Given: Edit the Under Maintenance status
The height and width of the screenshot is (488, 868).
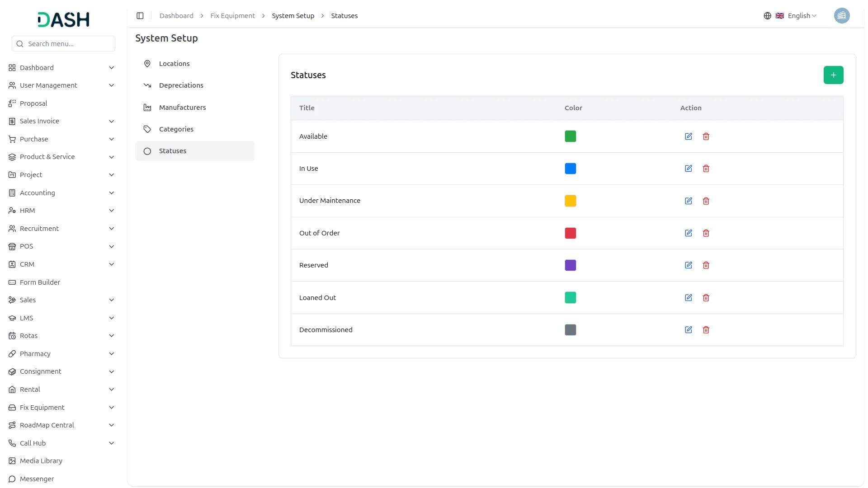Looking at the screenshot, I should 688,201.
